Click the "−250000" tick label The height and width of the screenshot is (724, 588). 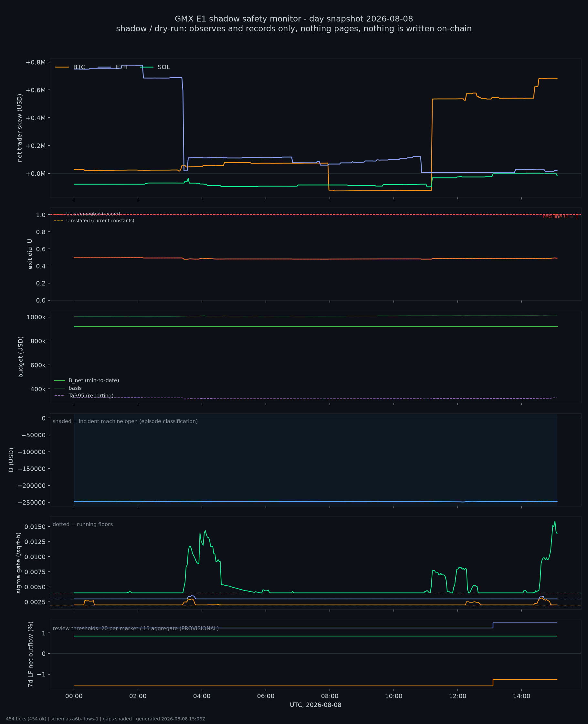tap(32, 502)
